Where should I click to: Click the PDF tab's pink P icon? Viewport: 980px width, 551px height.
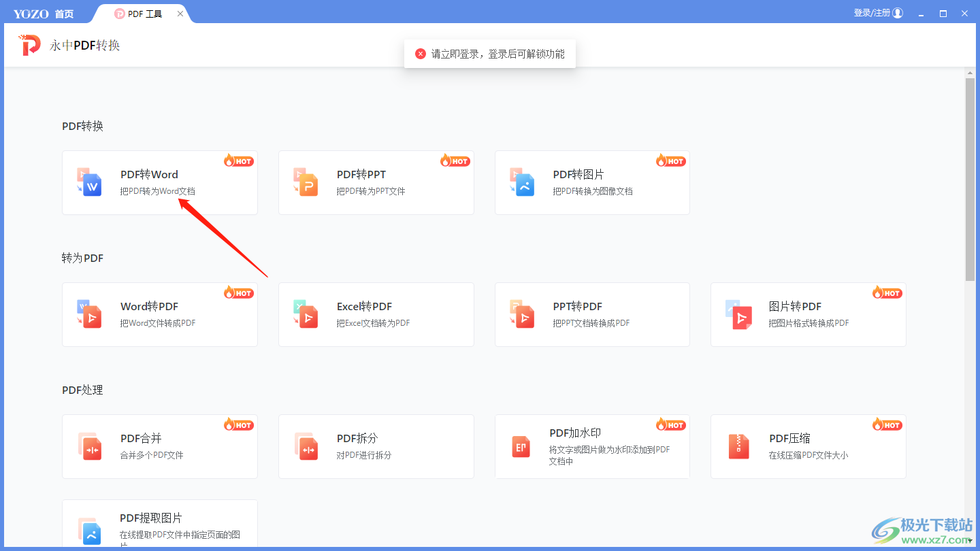tap(120, 14)
